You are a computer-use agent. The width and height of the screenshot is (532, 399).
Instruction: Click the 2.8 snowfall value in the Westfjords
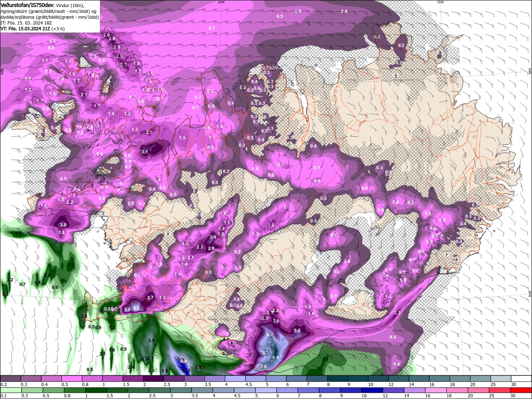click(111, 39)
